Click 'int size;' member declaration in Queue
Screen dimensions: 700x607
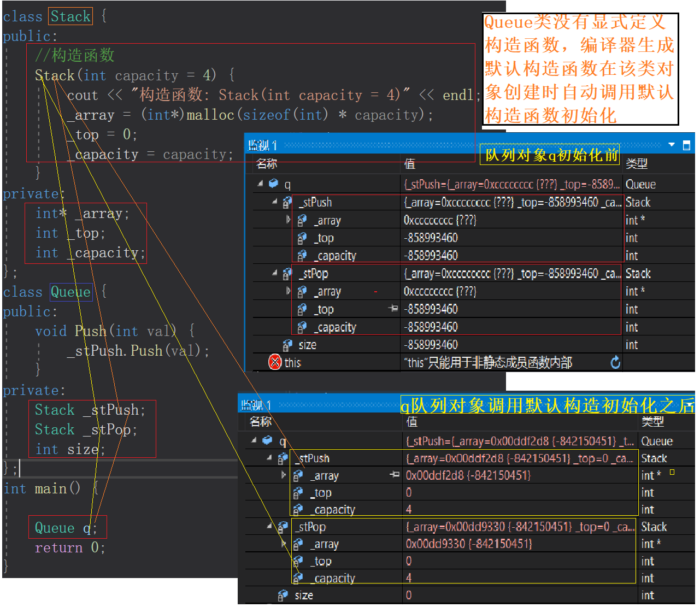click(x=70, y=449)
